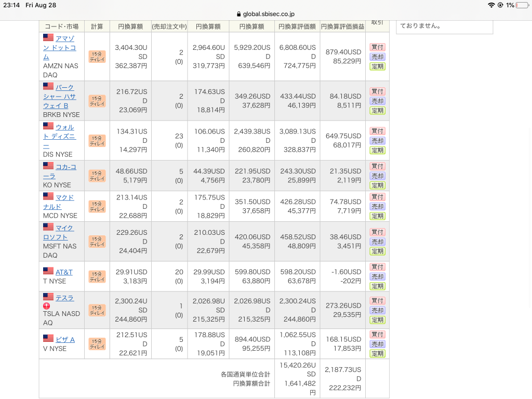The height and width of the screenshot is (399, 532).
Task: Click 売却 (sell) button for MSFT
Action: tap(377, 242)
